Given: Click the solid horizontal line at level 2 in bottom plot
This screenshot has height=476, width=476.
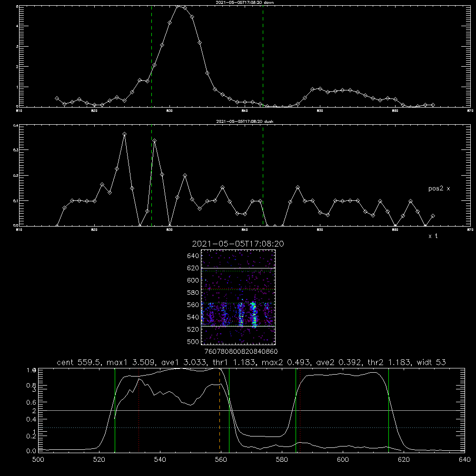Looking at the screenshot, I should 251,410.
